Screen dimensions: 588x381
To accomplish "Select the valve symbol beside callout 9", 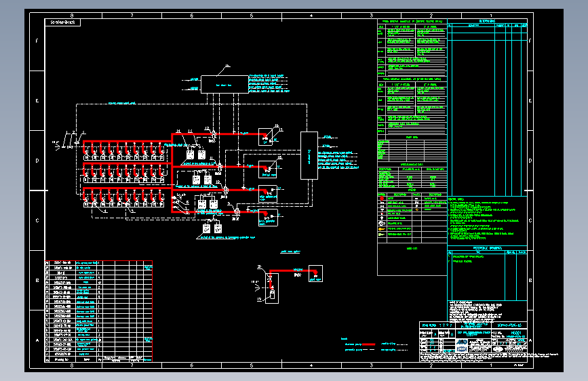I will tap(237, 212).
